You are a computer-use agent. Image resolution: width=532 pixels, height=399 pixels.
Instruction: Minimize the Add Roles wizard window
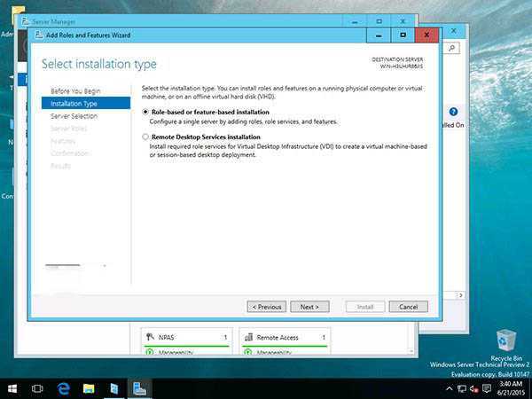coord(379,35)
